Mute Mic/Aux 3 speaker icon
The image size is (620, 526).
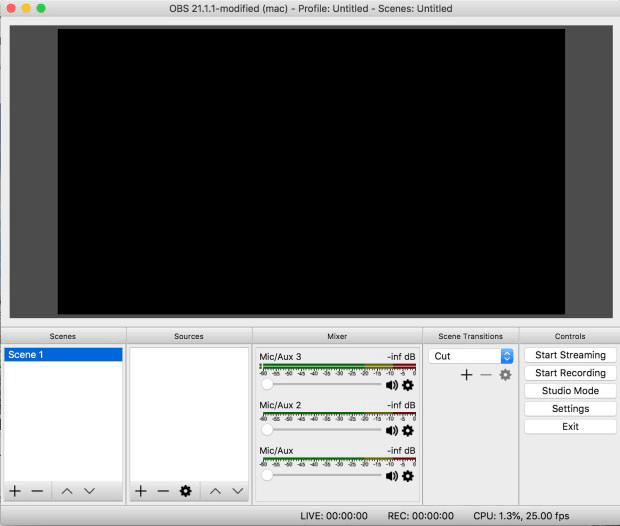pyautogui.click(x=391, y=385)
